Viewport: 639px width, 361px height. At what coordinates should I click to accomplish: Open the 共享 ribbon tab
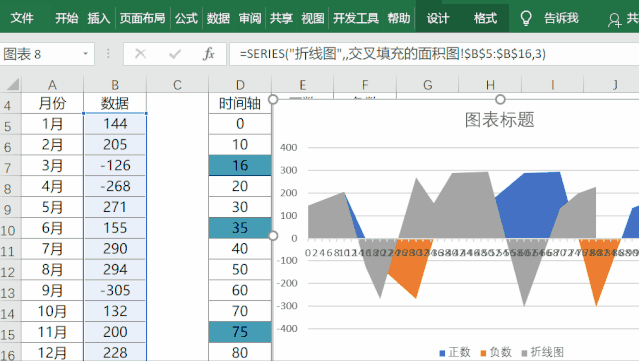point(281,18)
